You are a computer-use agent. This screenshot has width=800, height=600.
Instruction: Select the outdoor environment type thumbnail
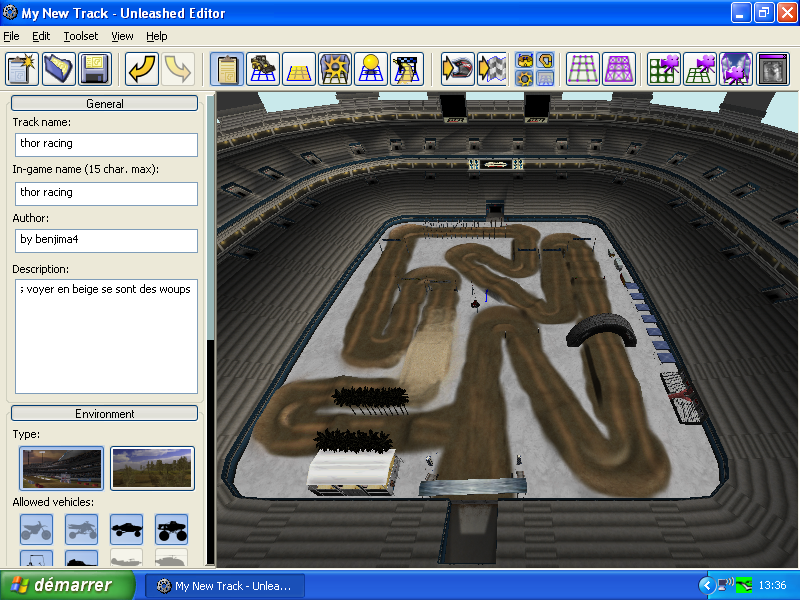[x=152, y=468]
